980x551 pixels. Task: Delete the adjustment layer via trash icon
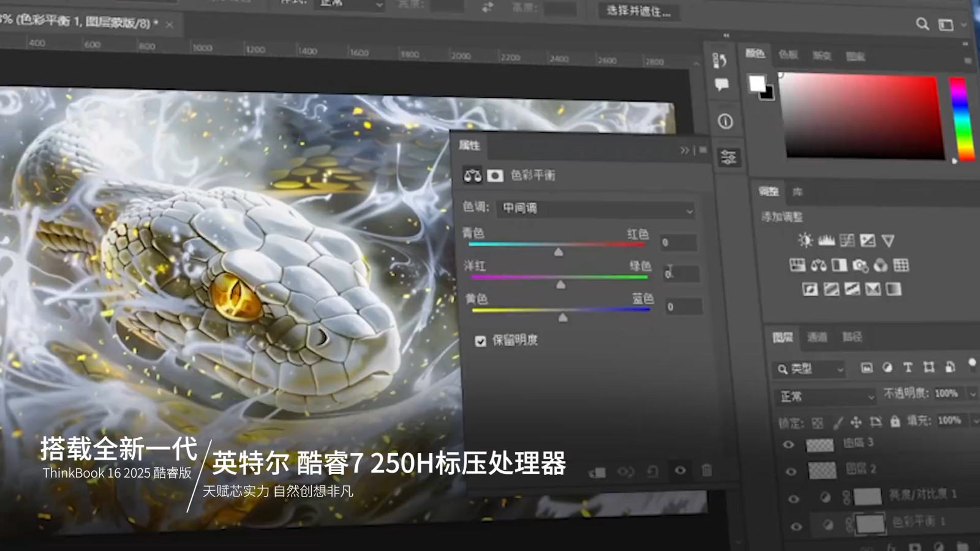706,470
